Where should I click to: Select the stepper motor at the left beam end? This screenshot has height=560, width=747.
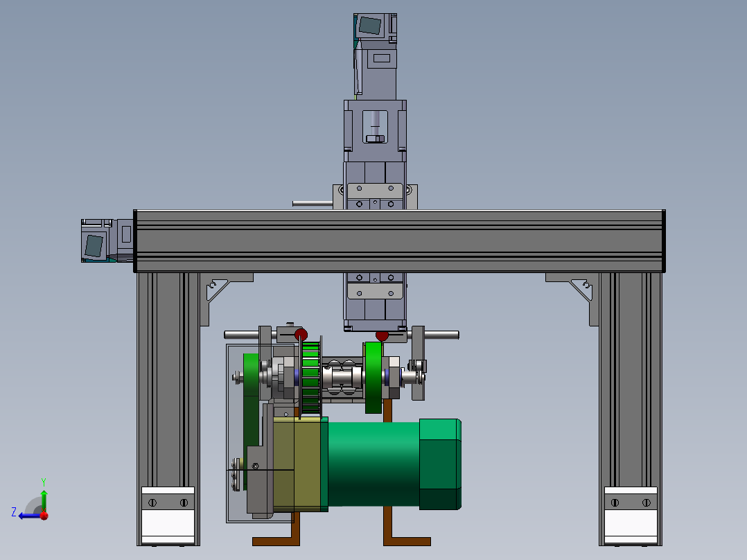[107, 240]
